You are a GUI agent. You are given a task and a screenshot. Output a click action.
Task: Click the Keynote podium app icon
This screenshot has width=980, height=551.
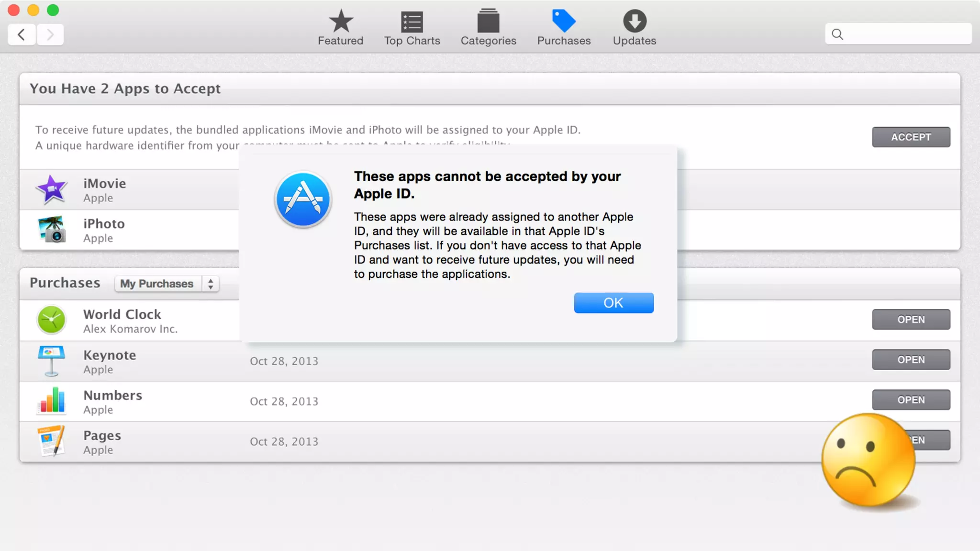pyautogui.click(x=51, y=361)
